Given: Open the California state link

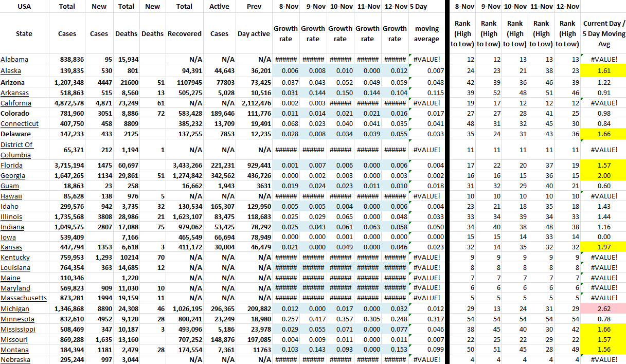Looking at the screenshot, I should (x=15, y=103).
